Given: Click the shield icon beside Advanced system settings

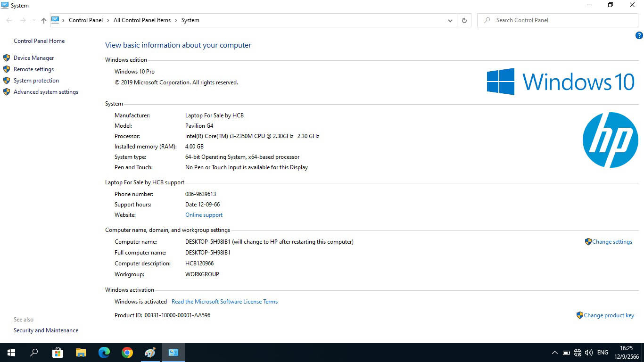Looking at the screenshot, I should pos(7,92).
